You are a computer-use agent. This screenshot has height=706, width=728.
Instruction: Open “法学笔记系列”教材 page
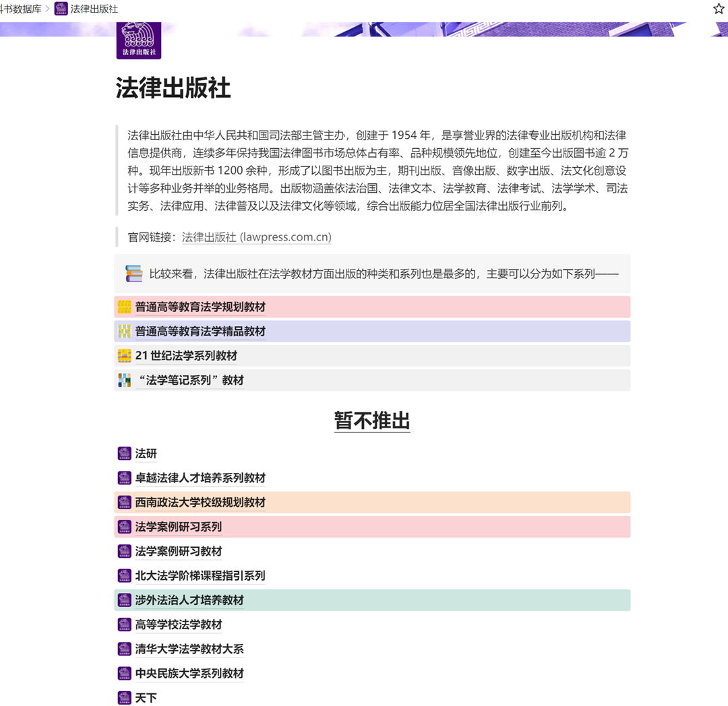tap(189, 381)
